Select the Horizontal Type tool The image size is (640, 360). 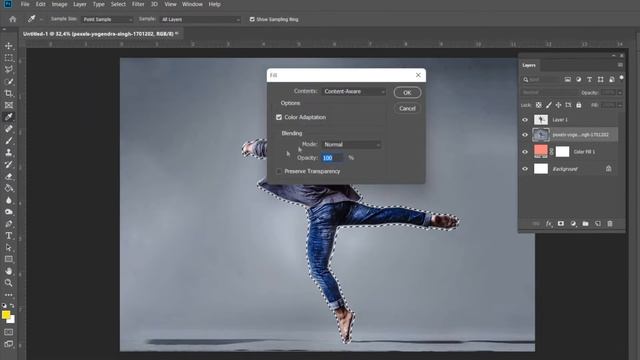[9, 236]
